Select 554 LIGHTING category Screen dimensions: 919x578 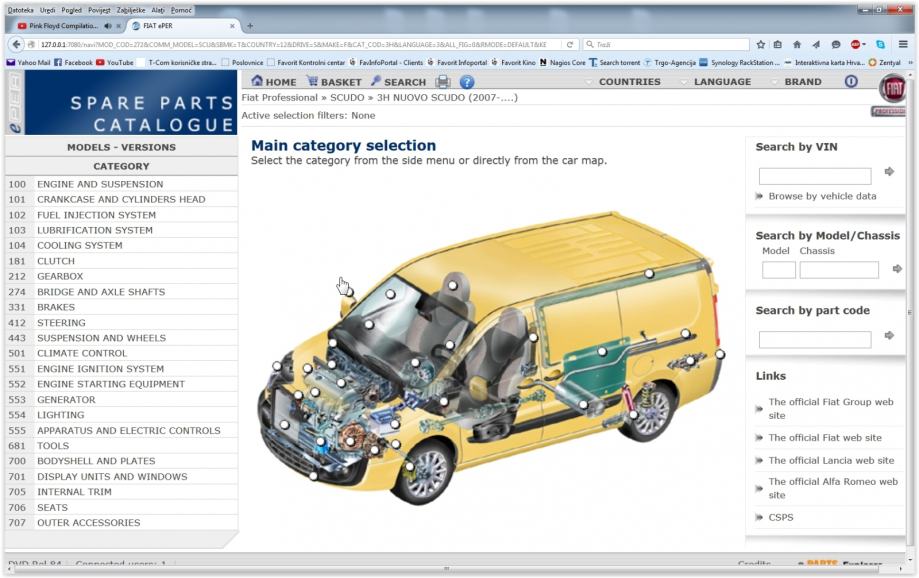[121, 415]
